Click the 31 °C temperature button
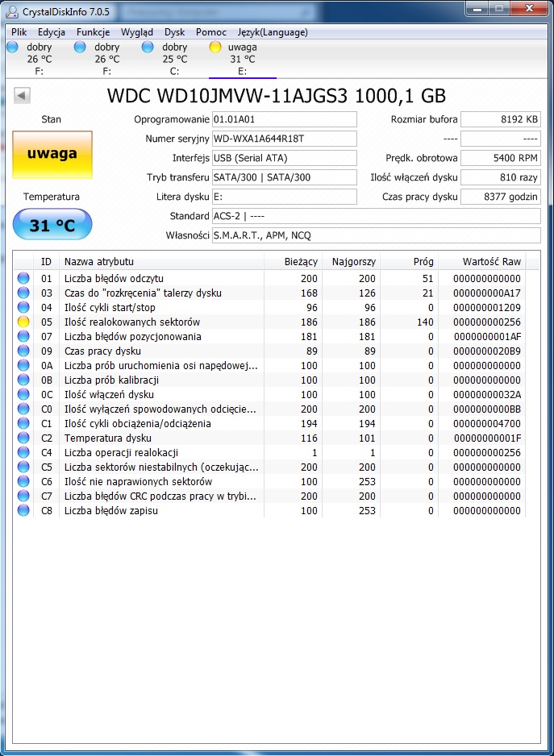Viewport: 554px width, 756px height. 52,224
